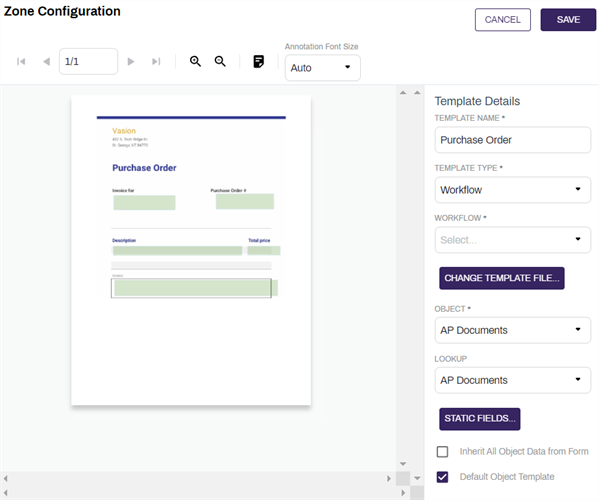Click the Purchase Order document heading
Screen dimensions: 599x500
(144, 168)
